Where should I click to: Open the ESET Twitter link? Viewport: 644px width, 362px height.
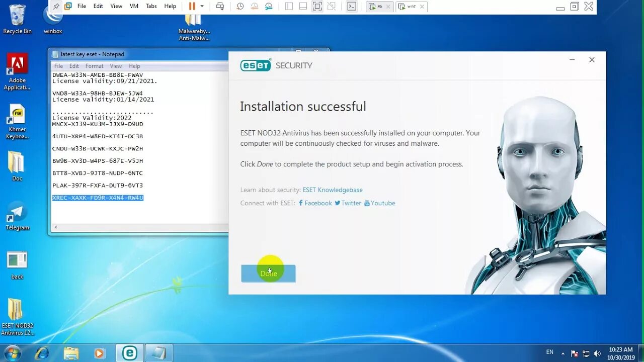348,203
